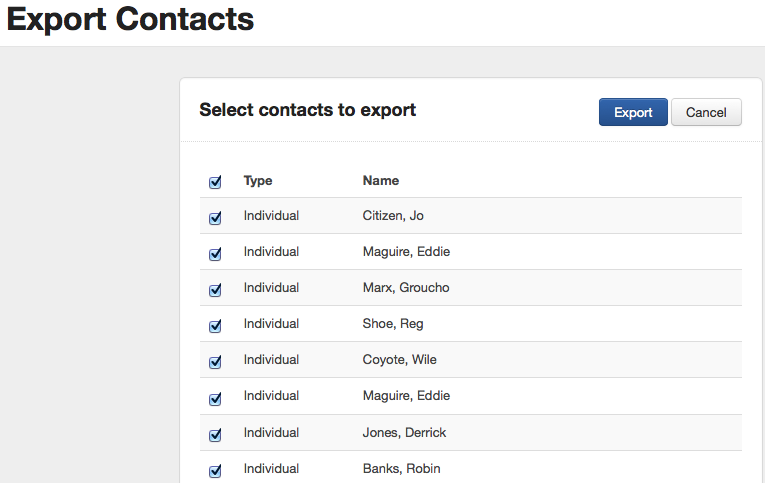765x483 pixels.
Task: Click the Cancel button
Action: tap(706, 112)
